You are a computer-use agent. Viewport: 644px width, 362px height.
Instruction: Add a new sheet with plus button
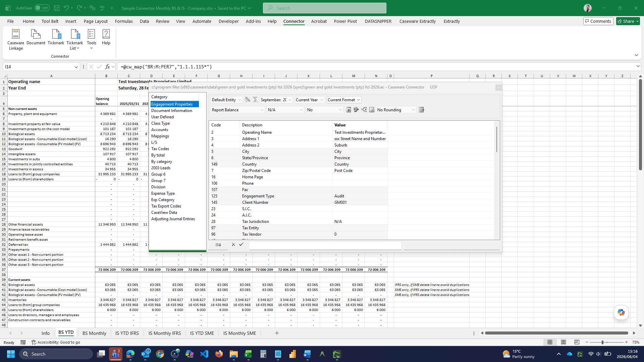[x=277, y=333]
